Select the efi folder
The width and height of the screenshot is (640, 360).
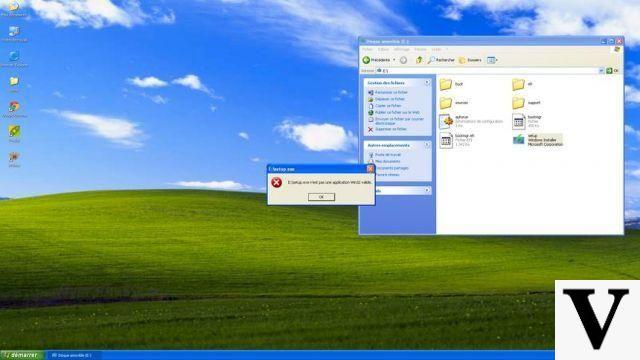(522, 84)
